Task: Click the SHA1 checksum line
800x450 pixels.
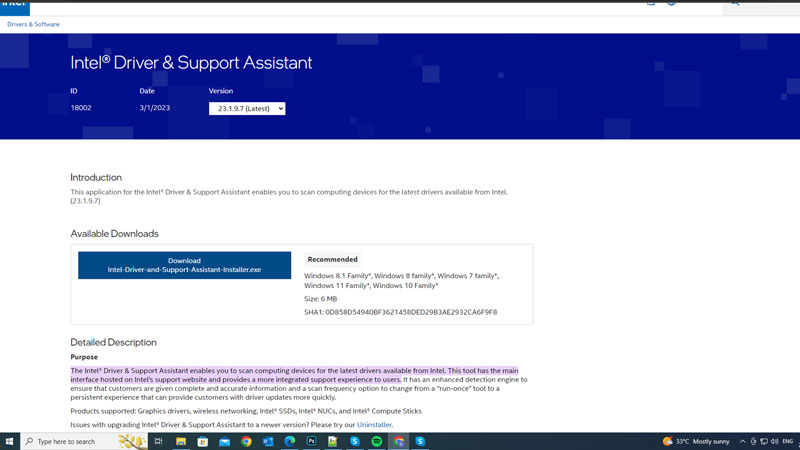Action: [401, 312]
